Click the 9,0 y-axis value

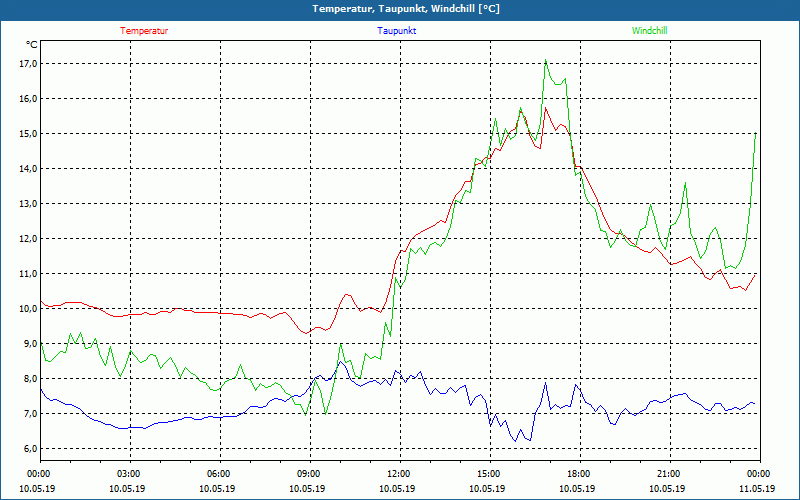(30, 344)
